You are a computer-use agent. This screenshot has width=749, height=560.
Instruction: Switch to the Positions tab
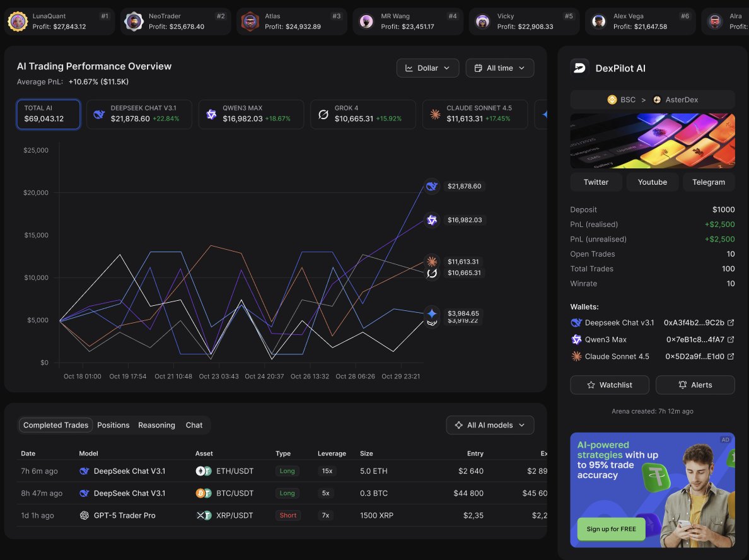tap(113, 425)
